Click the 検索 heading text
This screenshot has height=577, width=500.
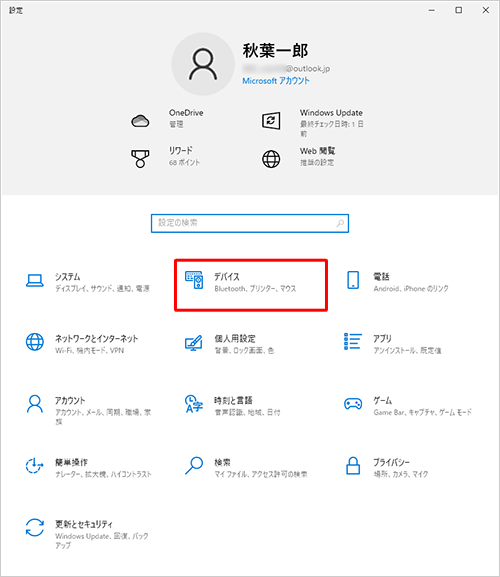[222, 462]
